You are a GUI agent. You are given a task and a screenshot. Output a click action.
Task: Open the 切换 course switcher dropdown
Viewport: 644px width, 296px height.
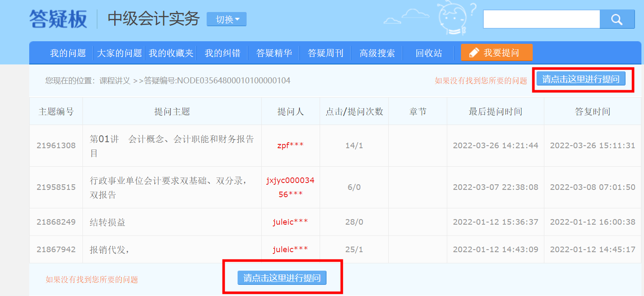click(x=226, y=19)
